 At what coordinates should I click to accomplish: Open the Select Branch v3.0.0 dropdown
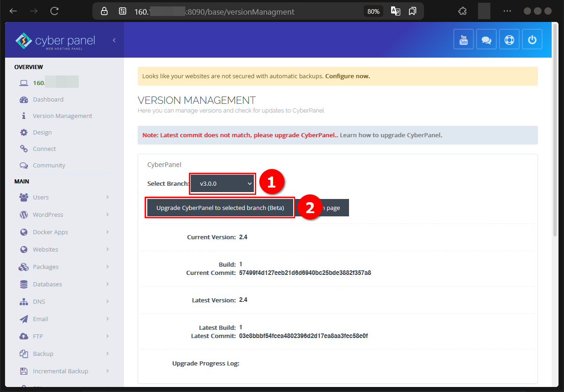(x=222, y=183)
